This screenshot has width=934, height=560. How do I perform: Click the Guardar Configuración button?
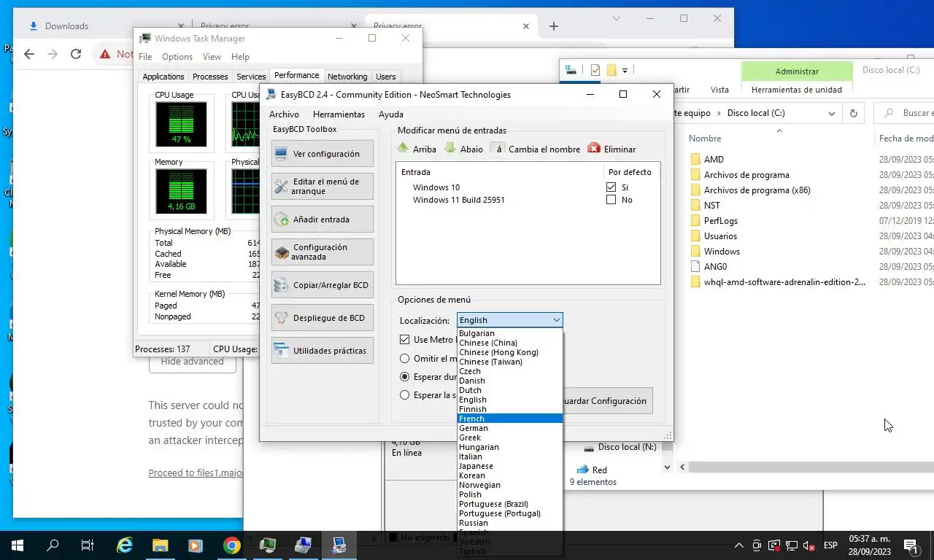click(608, 401)
